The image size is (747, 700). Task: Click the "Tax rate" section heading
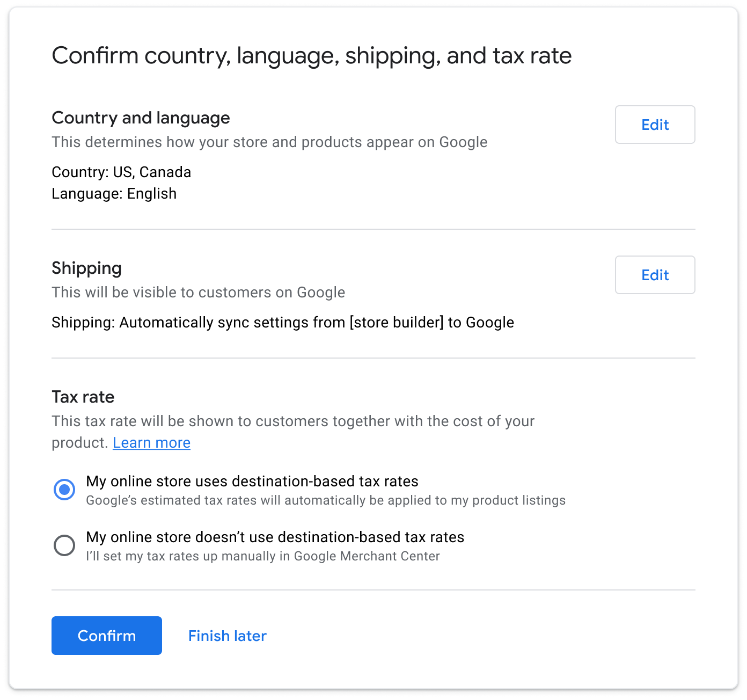point(83,397)
